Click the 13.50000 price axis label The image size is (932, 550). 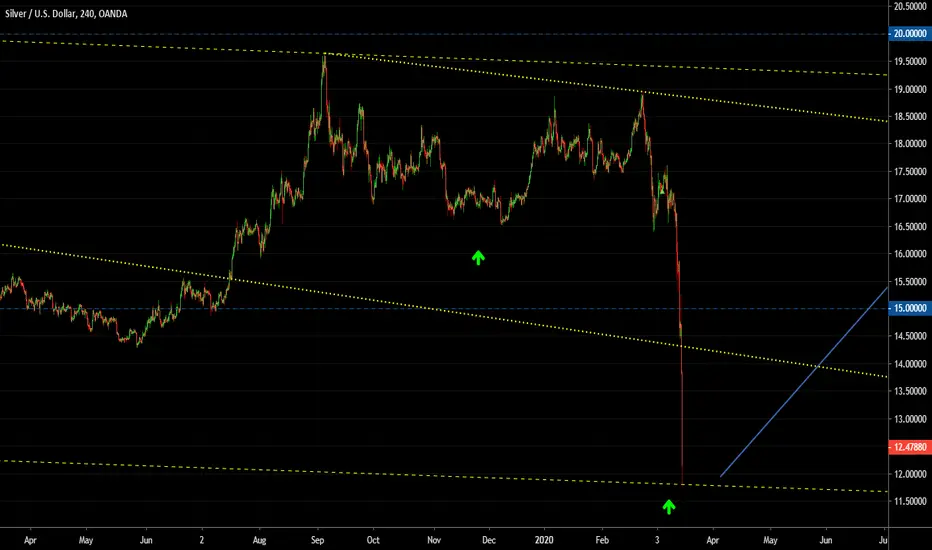pos(910,391)
